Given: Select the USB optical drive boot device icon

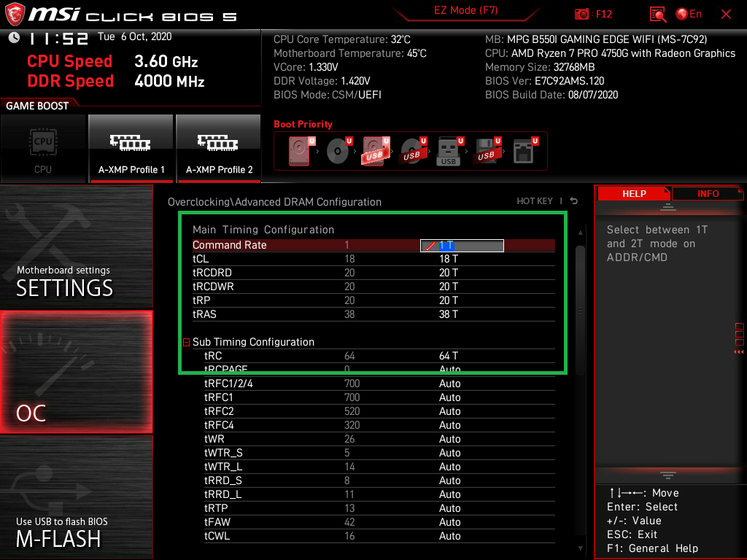Looking at the screenshot, I should [x=413, y=151].
